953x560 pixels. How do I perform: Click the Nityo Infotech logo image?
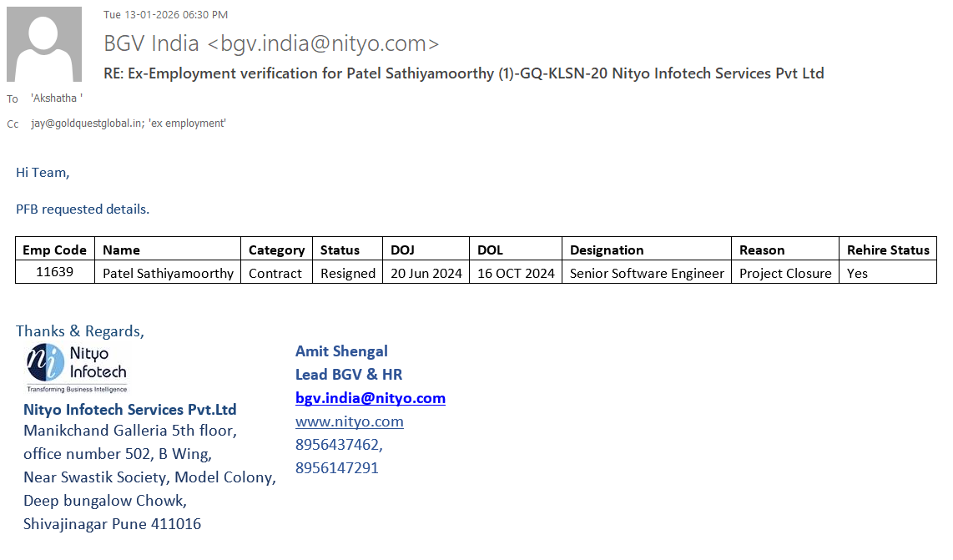click(x=76, y=367)
